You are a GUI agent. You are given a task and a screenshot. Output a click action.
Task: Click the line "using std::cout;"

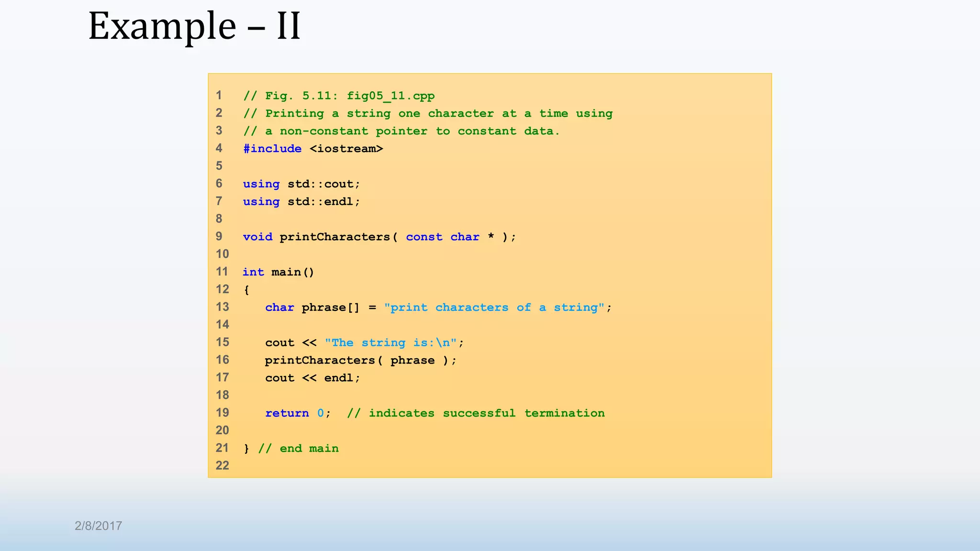[301, 184]
